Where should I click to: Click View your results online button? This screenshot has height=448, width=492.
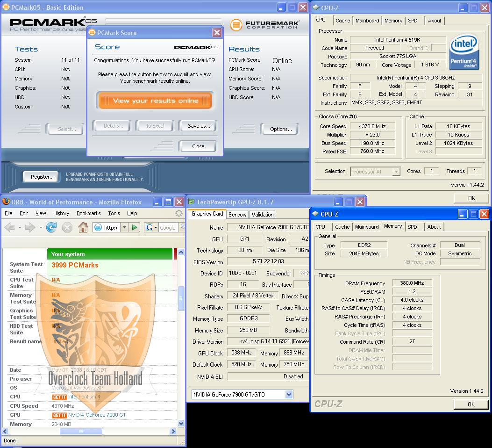pos(155,101)
